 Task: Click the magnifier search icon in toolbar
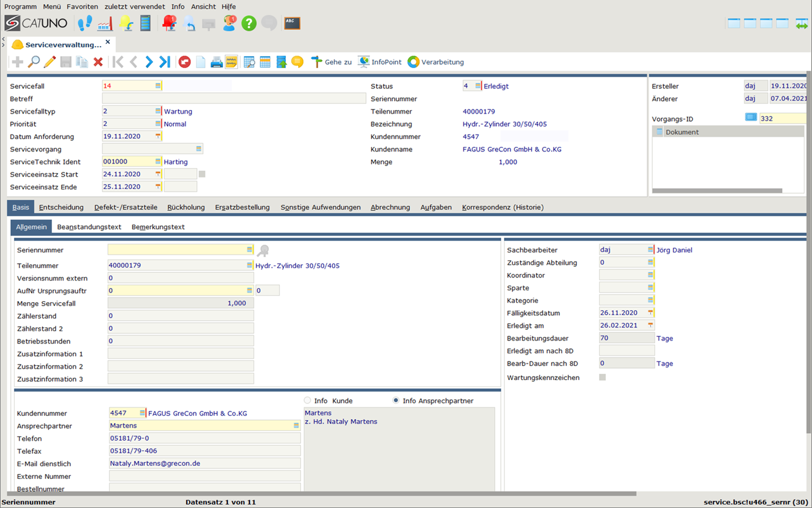point(34,62)
